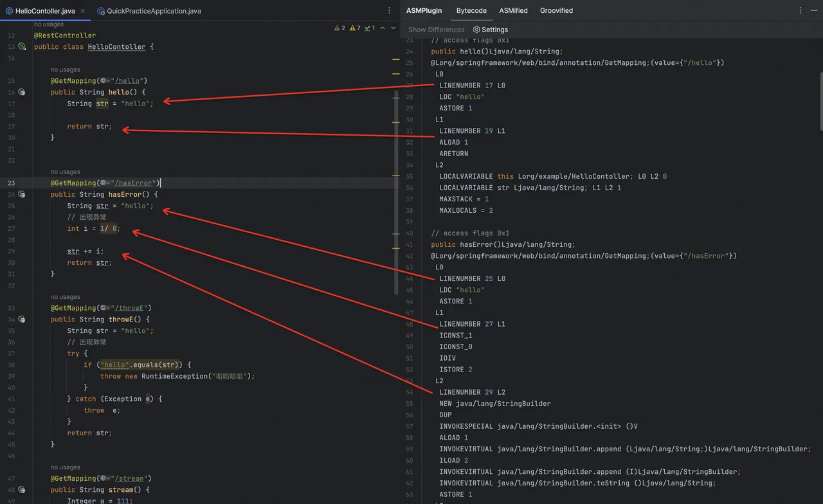Click the "/hello" URL in the Java editor's @GetMapping
Image resolution: width=823 pixels, height=504 pixels.
click(127, 81)
